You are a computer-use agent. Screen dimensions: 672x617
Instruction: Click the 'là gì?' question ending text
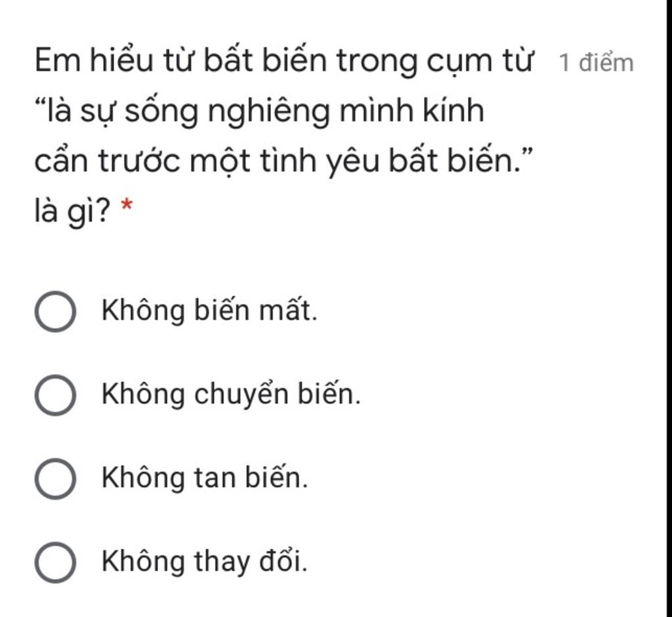coord(72,212)
